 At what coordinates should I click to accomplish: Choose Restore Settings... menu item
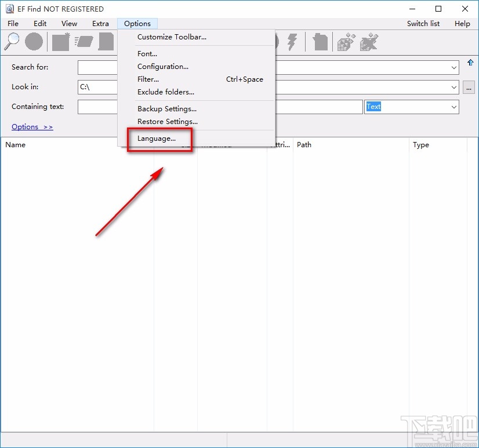point(196,122)
